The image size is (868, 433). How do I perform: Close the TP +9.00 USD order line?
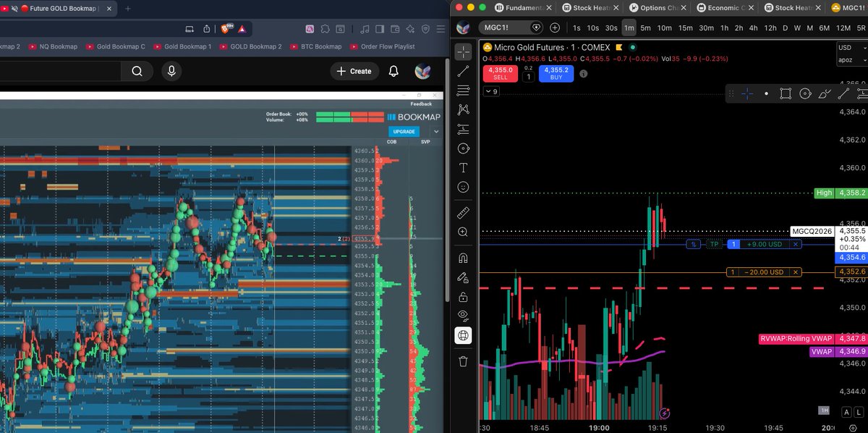pos(796,245)
